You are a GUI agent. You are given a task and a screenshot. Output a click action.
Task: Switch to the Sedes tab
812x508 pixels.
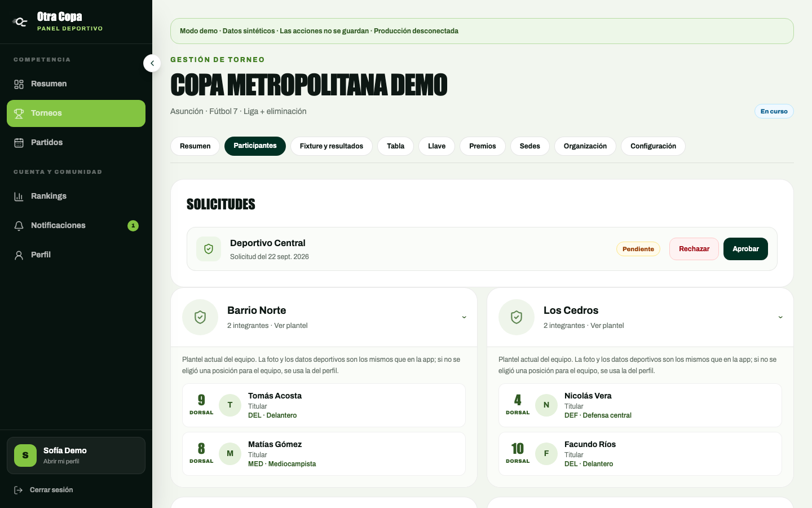coord(530,146)
